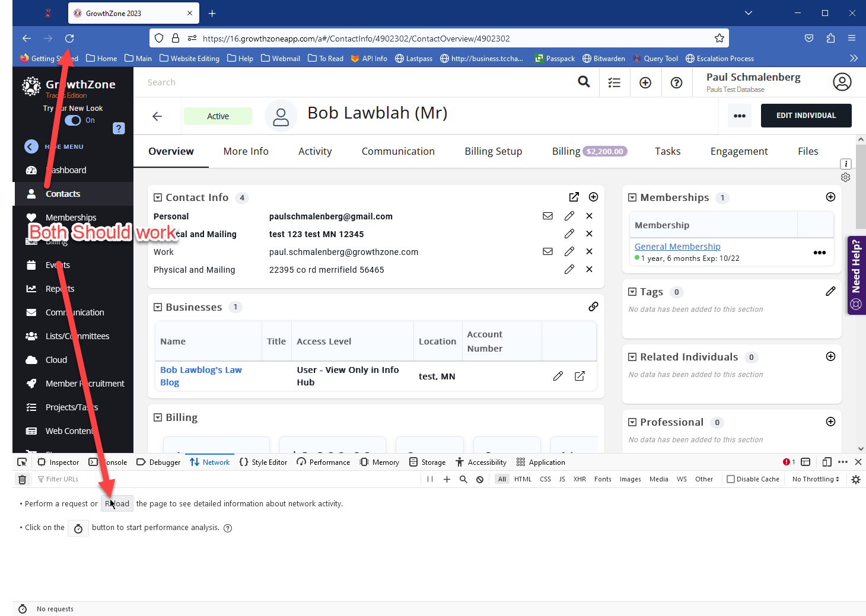Toggle the Try our New Look switch

tap(74, 120)
